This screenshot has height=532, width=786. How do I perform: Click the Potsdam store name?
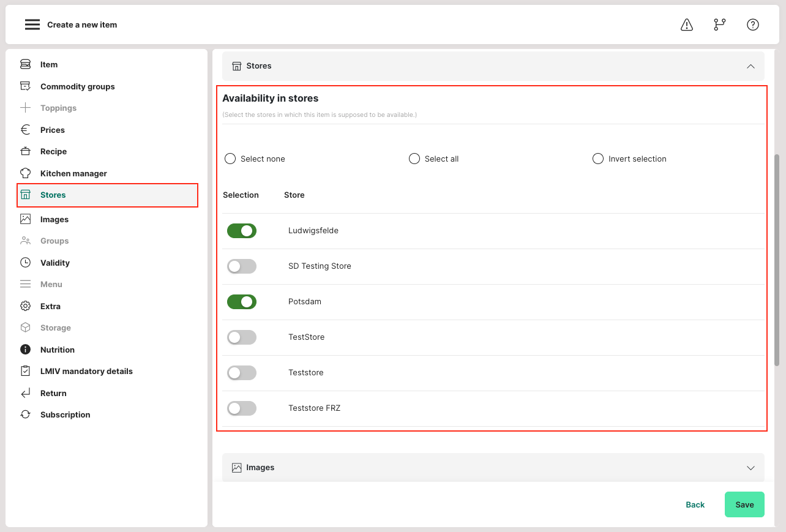point(305,302)
